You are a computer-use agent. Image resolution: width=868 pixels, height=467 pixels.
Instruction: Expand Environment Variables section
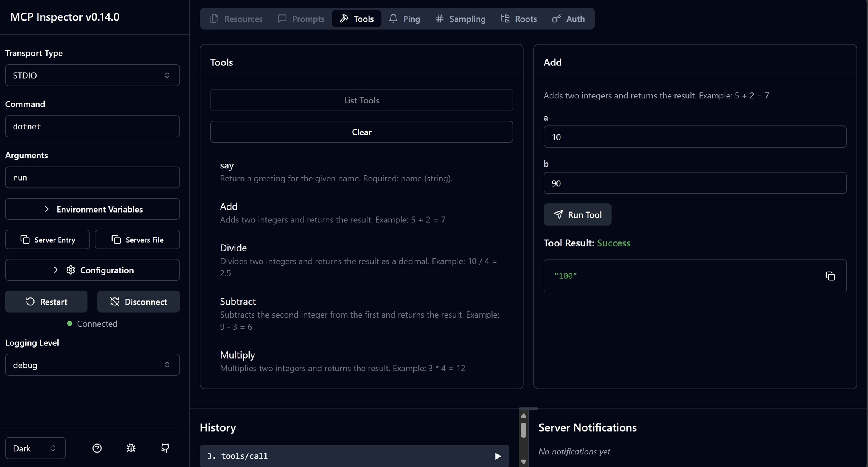(92, 209)
